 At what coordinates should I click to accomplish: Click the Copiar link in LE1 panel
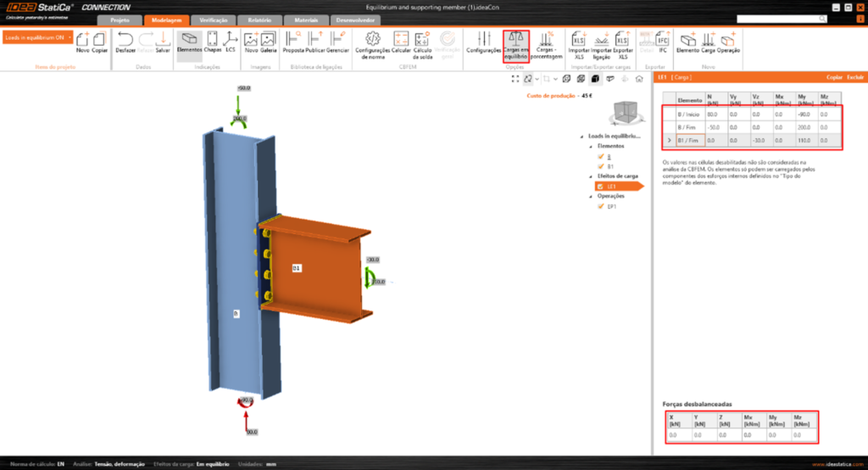835,77
